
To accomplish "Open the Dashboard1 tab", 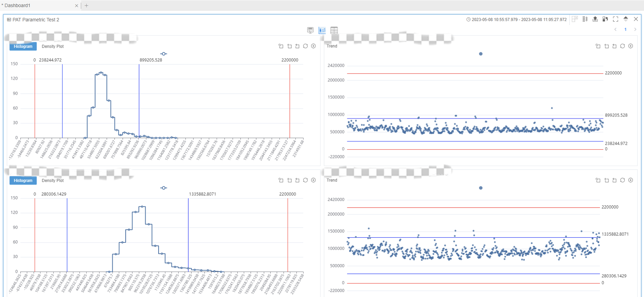I will pyautogui.click(x=18, y=5).
